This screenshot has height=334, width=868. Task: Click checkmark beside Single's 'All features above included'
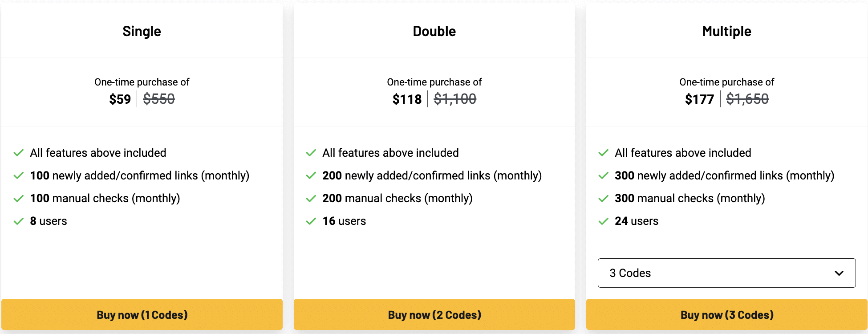click(x=19, y=153)
